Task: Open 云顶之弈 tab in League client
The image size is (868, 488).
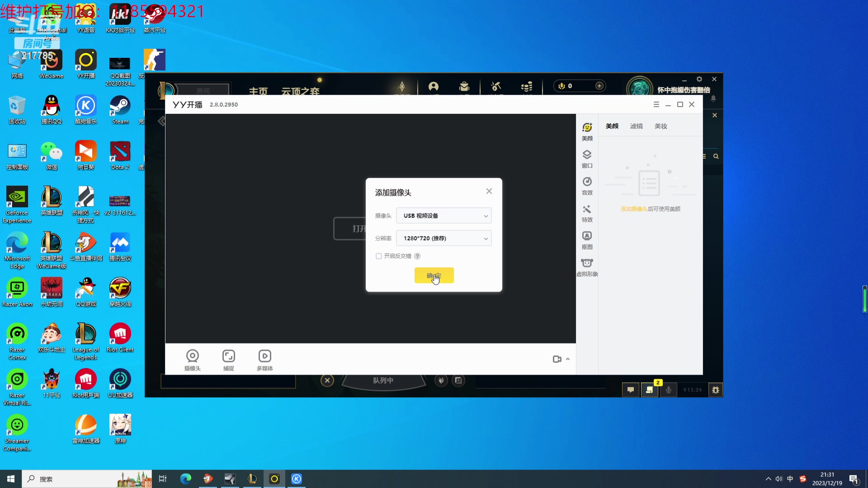Action: pyautogui.click(x=300, y=91)
